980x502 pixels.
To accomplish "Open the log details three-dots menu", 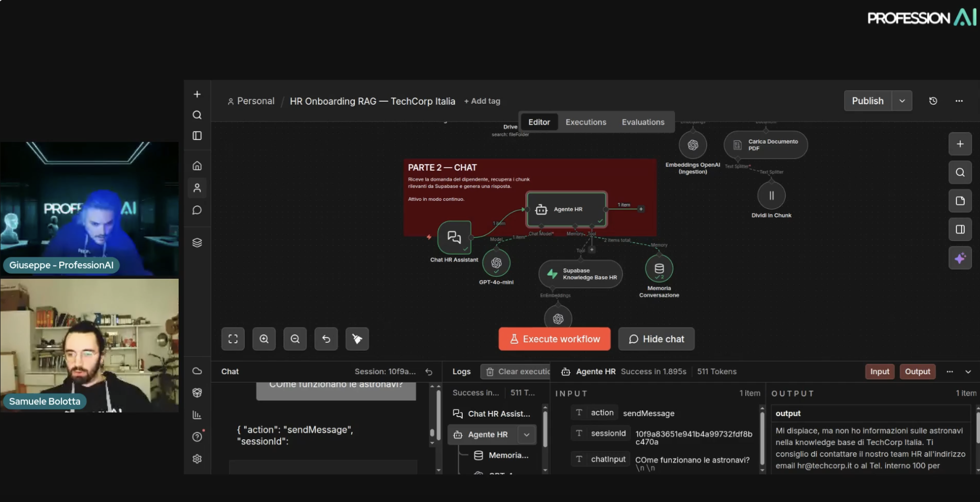I will tap(950, 372).
